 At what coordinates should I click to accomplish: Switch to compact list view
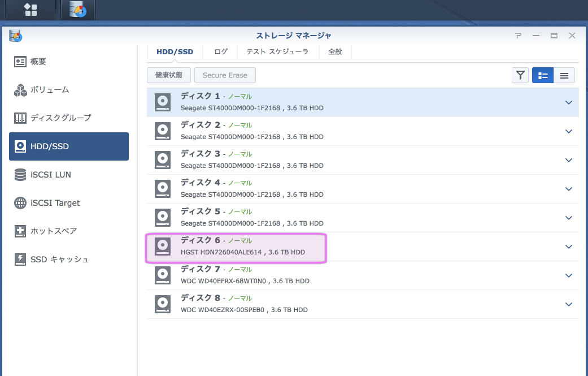coord(564,75)
